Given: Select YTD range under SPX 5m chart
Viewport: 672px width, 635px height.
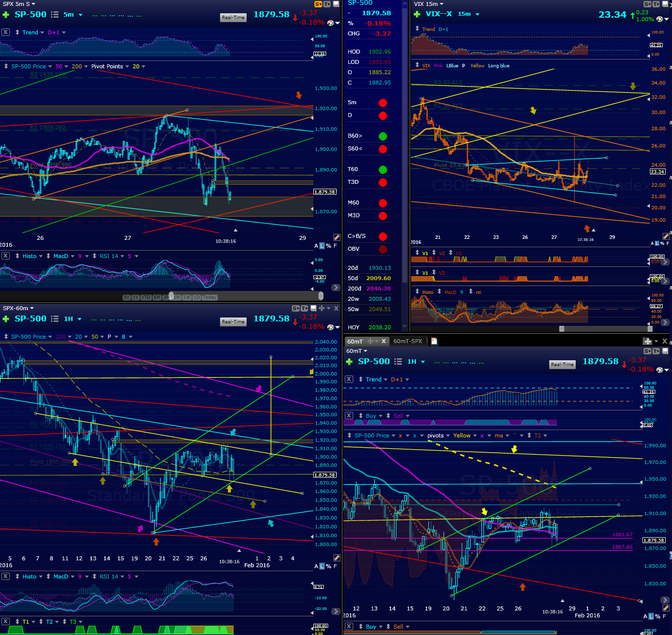Looking at the screenshot, I should [x=146, y=297].
